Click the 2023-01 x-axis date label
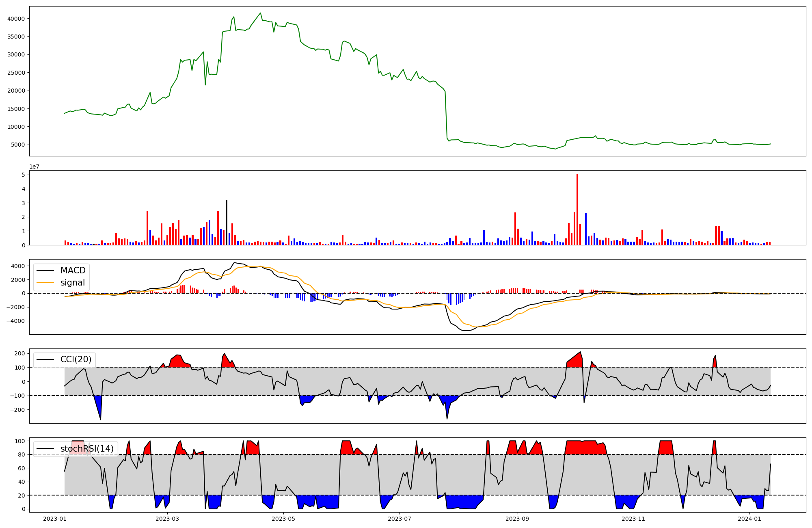The image size is (812, 528). [54, 519]
